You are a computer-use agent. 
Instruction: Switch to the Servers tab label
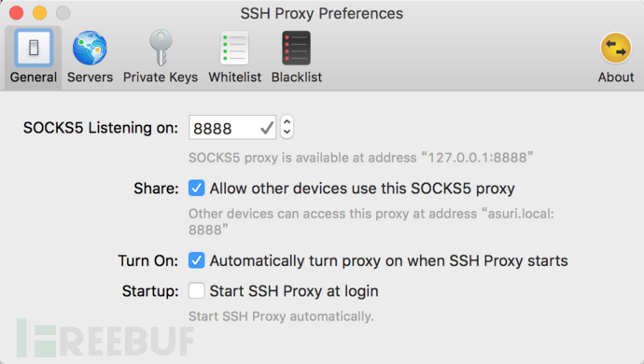pos(90,77)
